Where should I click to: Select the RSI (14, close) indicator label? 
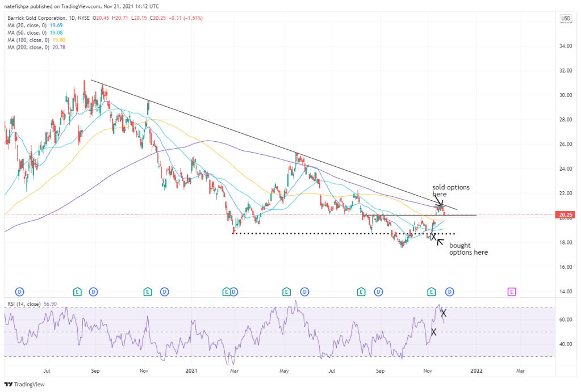point(26,304)
